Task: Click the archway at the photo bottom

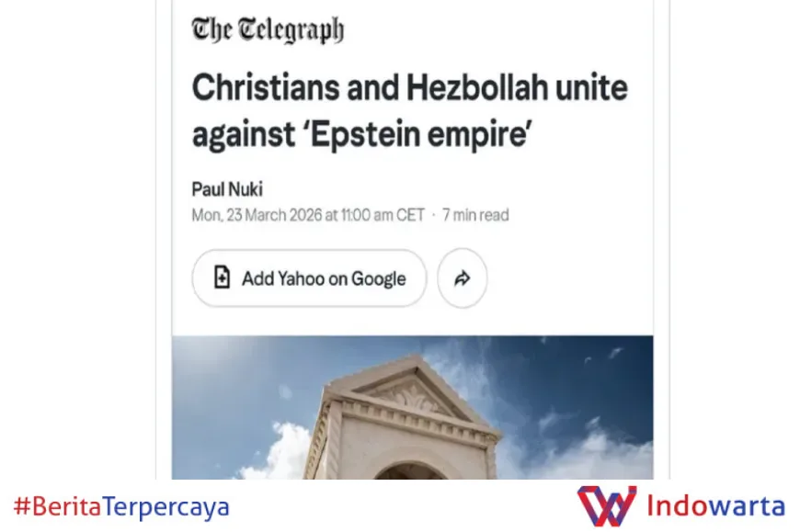Action: click(x=411, y=471)
